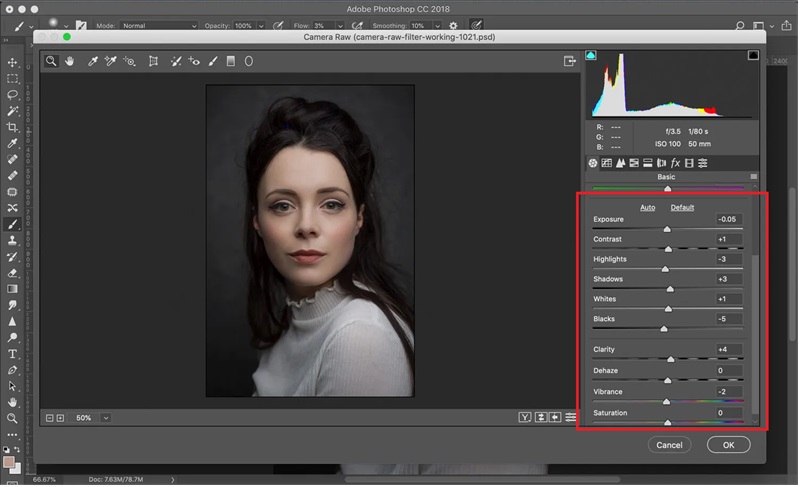Open the preview preferences menu icon
The image size is (800, 487).
coord(570,418)
